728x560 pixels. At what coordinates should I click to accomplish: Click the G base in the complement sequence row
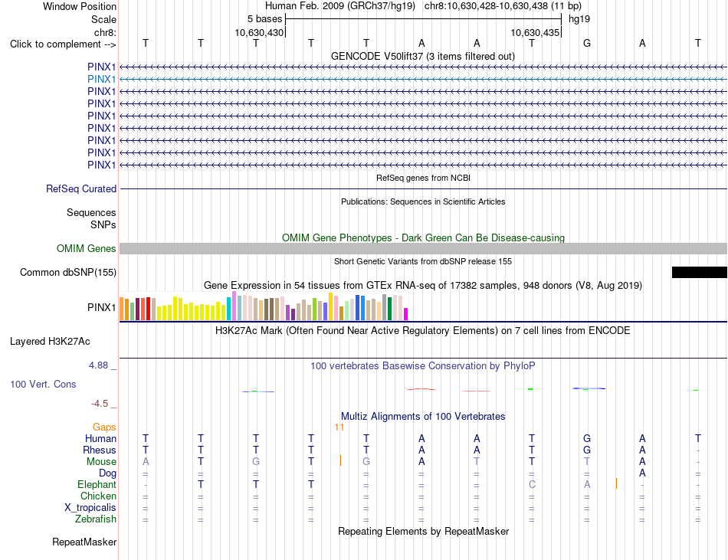pos(587,43)
